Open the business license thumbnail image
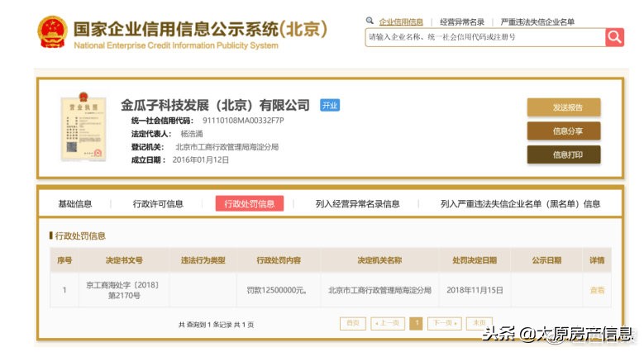This screenshot has width=644, height=352. [x=83, y=126]
